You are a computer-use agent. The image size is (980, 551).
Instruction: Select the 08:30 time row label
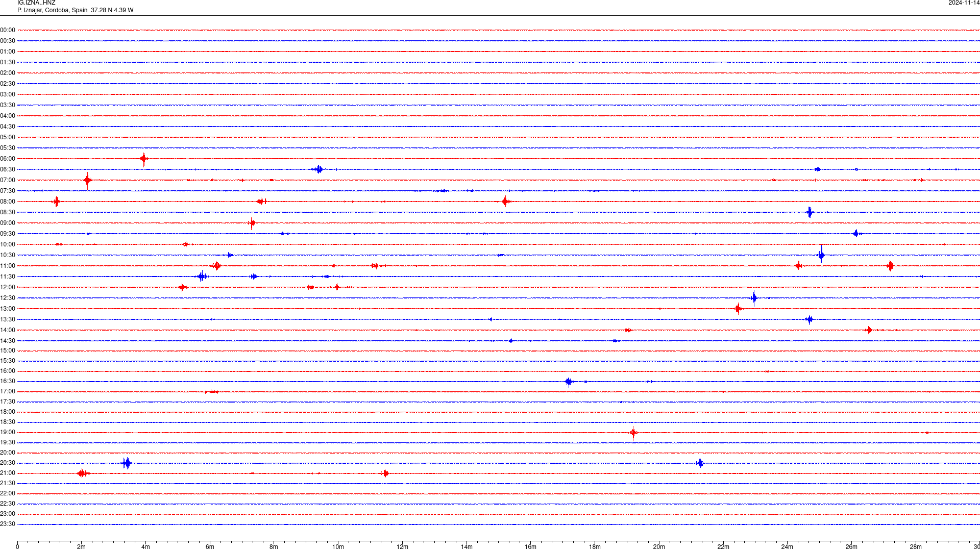click(x=8, y=212)
